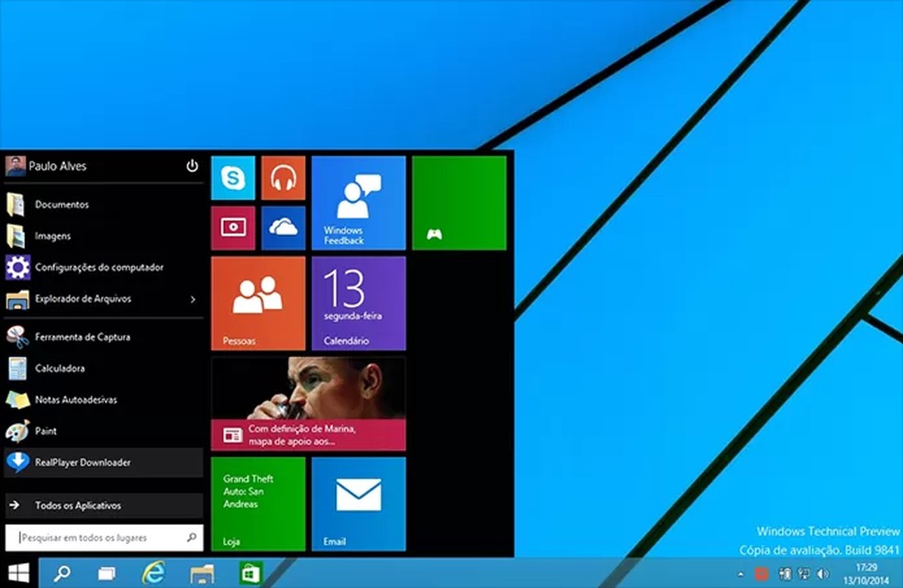Viewport: 903px width, 588px height.
Task: Open the Pessoas tile
Action: [258, 303]
